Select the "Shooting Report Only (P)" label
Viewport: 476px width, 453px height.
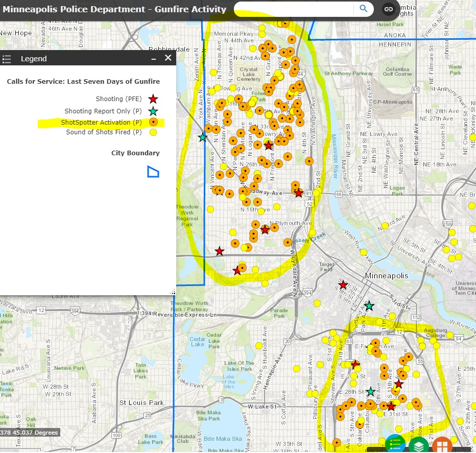pos(103,111)
